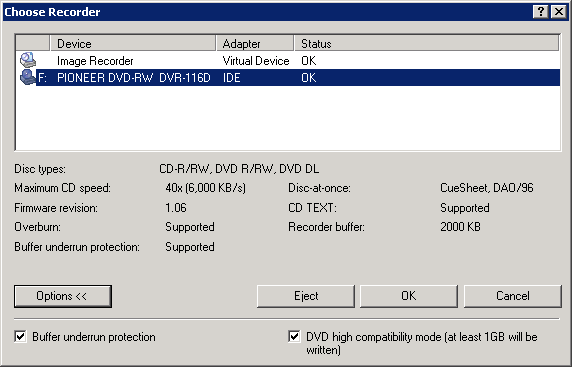Image resolution: width=572 pixels, height=367 pixels.
Task: Toggle Buffer underrun protection checkbox
Action: tap(20, 336)
